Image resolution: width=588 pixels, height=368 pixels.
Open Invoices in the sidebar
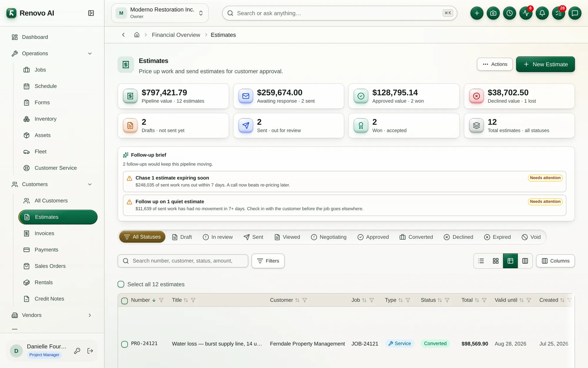click(58, 233)
